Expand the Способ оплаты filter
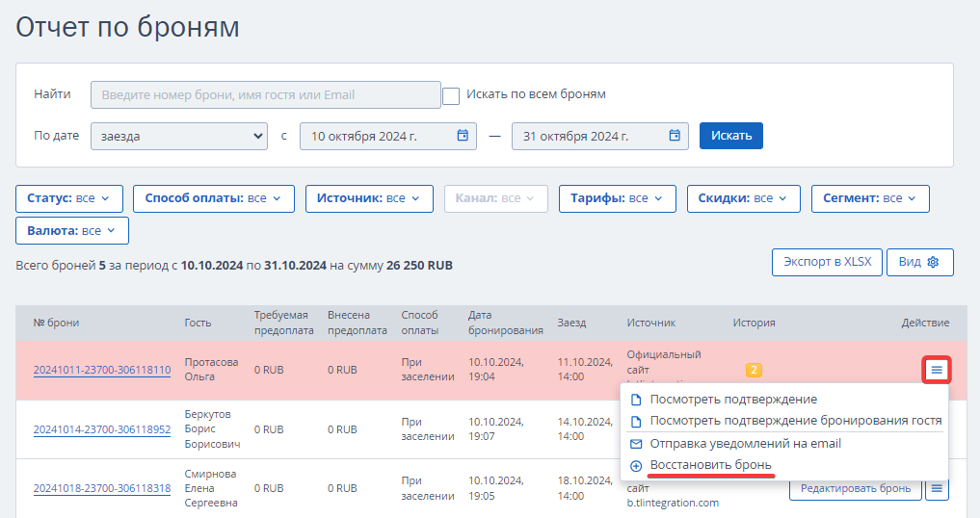The height and width of the screenshot is (518, 980). [x=214, y=198]
